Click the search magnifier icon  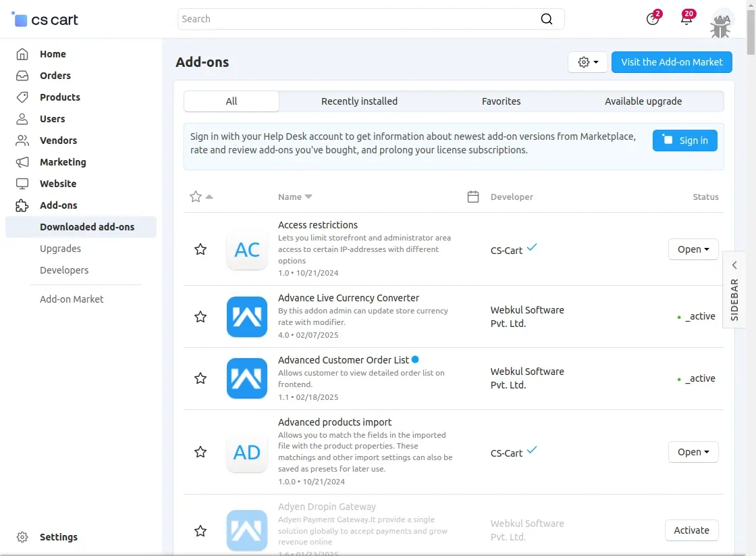(x=547, y=19)
